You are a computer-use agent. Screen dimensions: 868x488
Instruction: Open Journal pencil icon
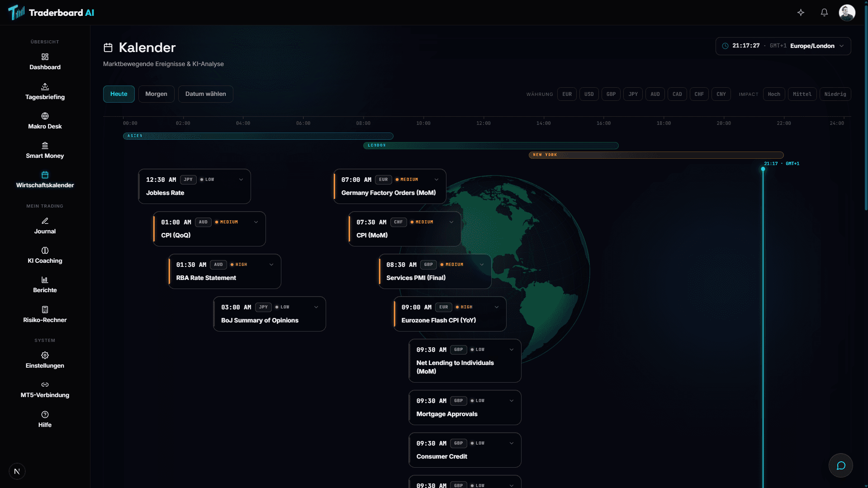(x=45, y=221)
